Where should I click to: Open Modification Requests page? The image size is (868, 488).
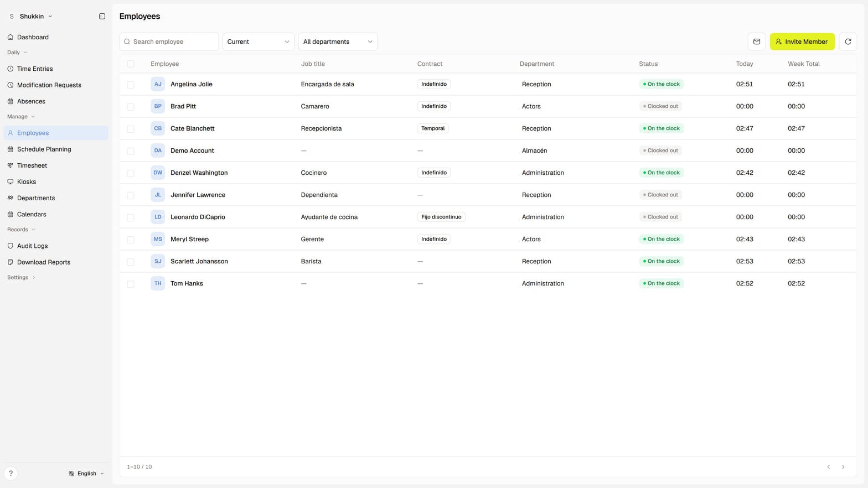55,85
